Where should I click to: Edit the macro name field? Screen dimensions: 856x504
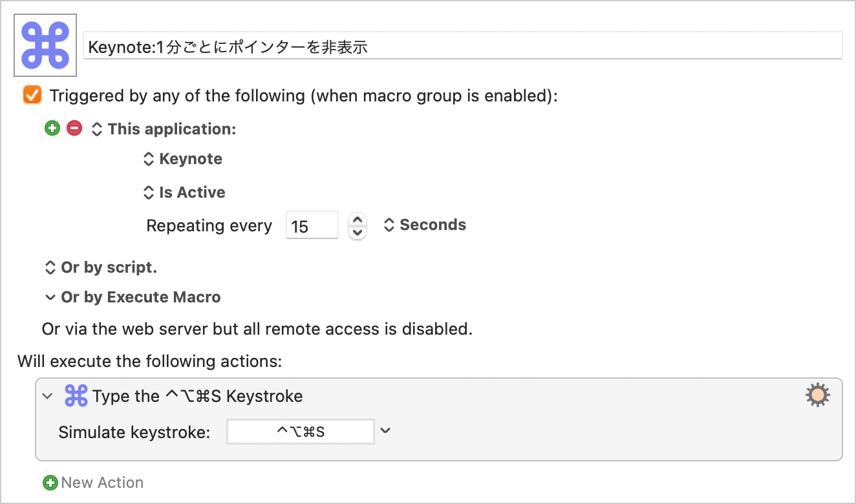pyautogui.click(x=463, y=47)
